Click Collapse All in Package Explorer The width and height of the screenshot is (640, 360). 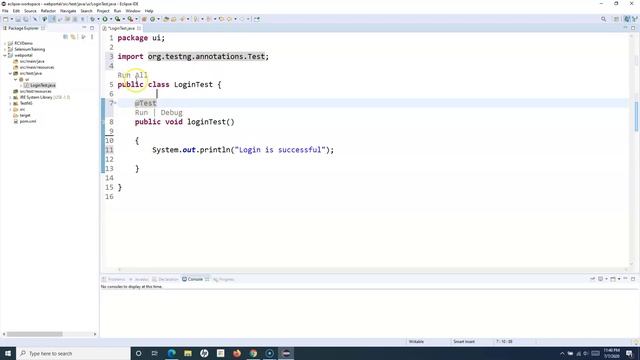click(x=65, y=37)
